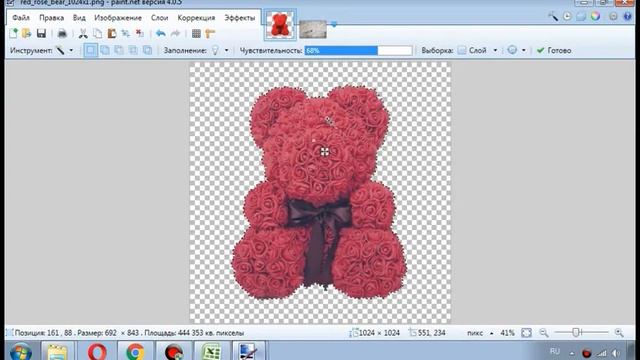Click the Copy icon

(x=98, y=33)
